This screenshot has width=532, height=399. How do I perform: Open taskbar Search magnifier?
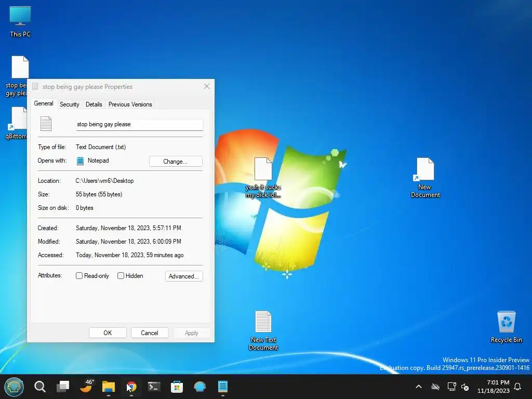coord(40,387)
